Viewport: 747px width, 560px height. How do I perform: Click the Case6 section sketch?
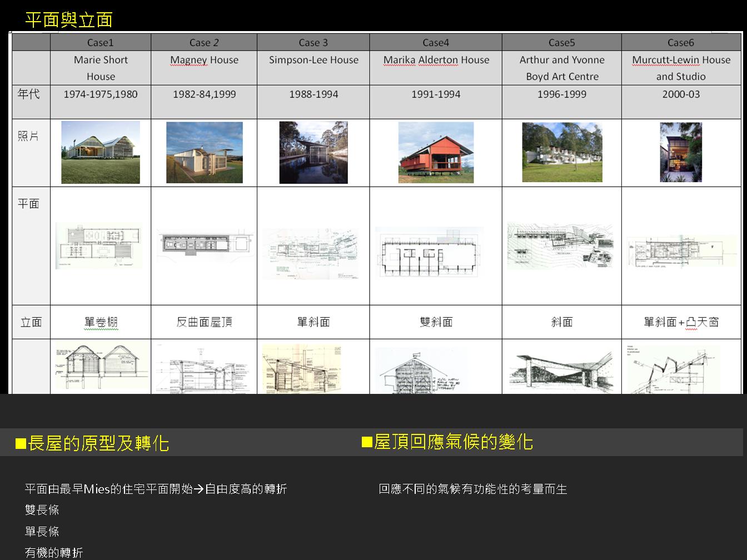tap(673, 368)
